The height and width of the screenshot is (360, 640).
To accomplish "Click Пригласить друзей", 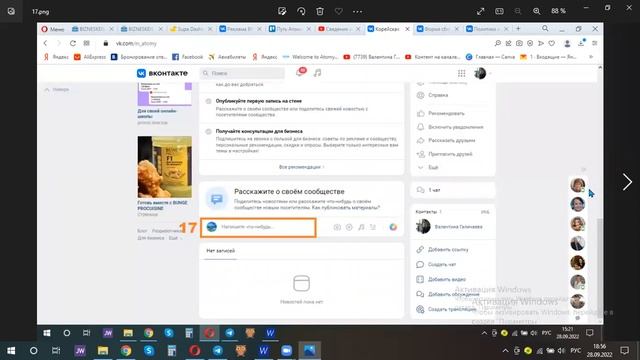I will coord(450,154).
